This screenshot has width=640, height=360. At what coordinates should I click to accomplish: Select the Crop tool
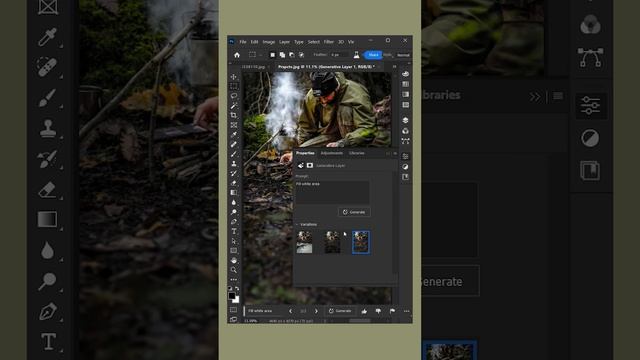[x=234, y=116]
